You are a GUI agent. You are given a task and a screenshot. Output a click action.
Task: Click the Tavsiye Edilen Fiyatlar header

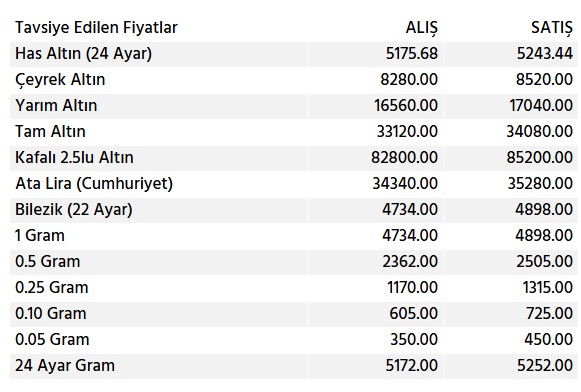click(96, 28)
